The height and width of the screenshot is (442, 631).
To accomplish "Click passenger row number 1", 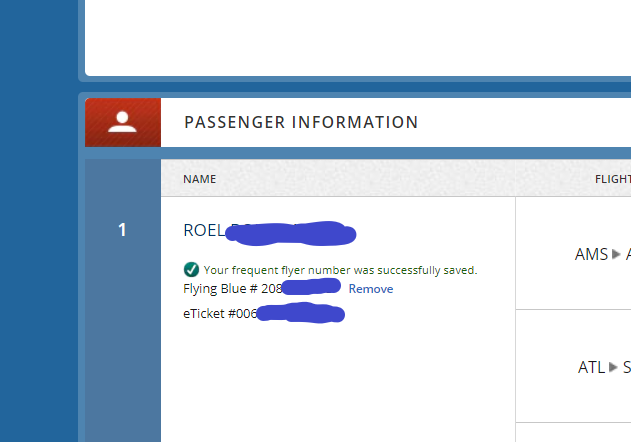I will (123, 231).
